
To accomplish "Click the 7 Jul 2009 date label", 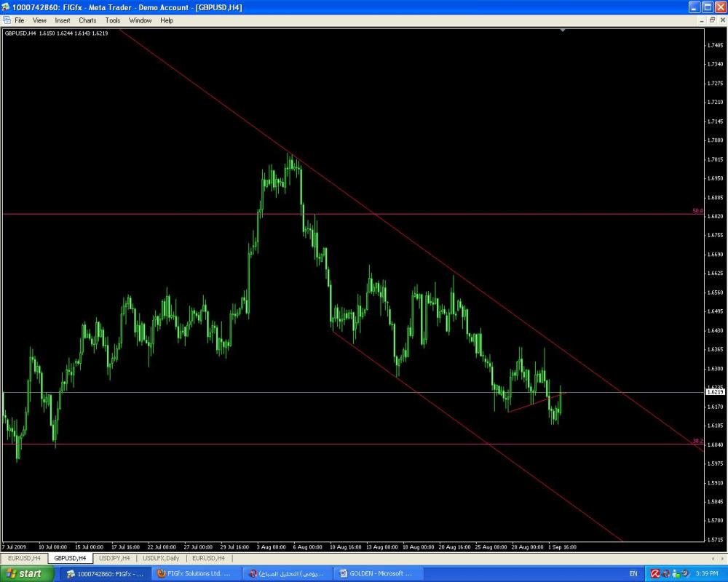I will [14, 547].
